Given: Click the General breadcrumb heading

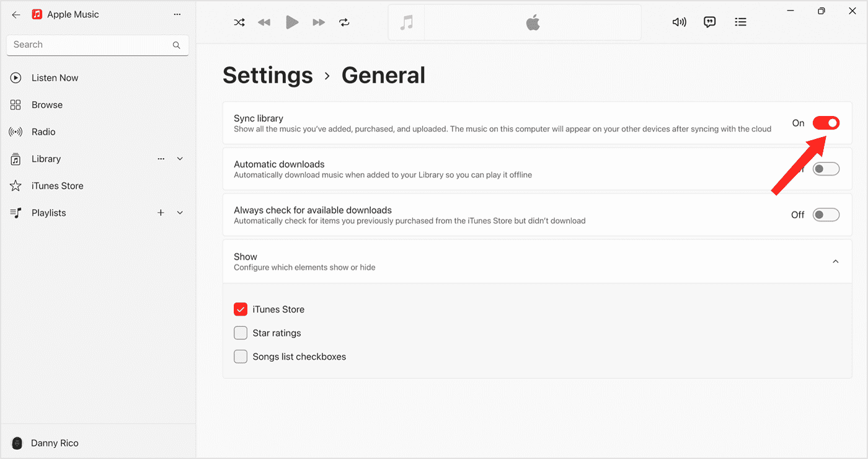Looking at the screenshot, I should click(x=383, y=75).
